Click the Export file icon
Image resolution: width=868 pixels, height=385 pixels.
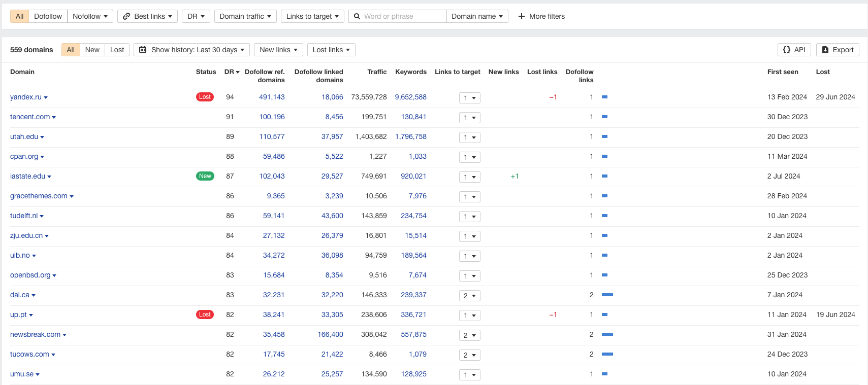click(x=825, y=50)
